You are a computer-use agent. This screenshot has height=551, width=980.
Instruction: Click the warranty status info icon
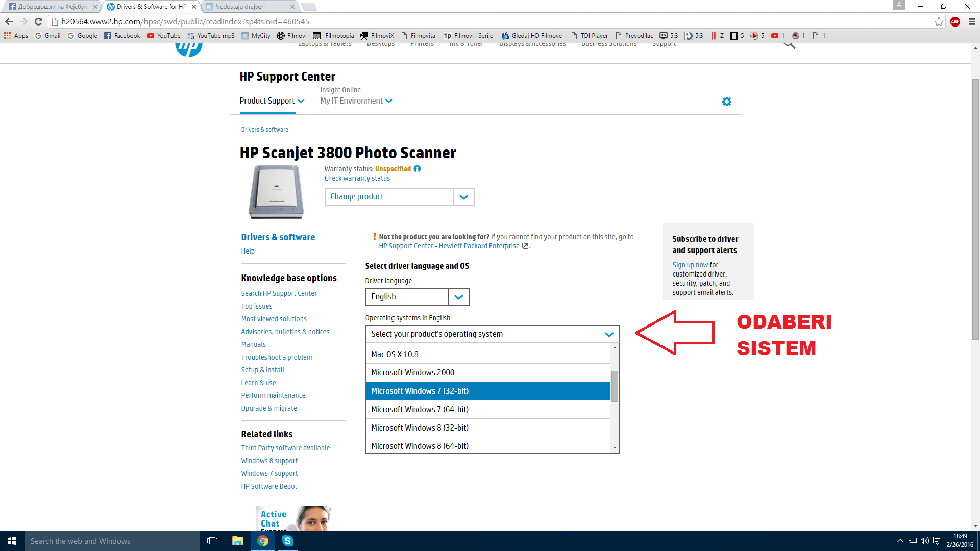coord(417,169)
